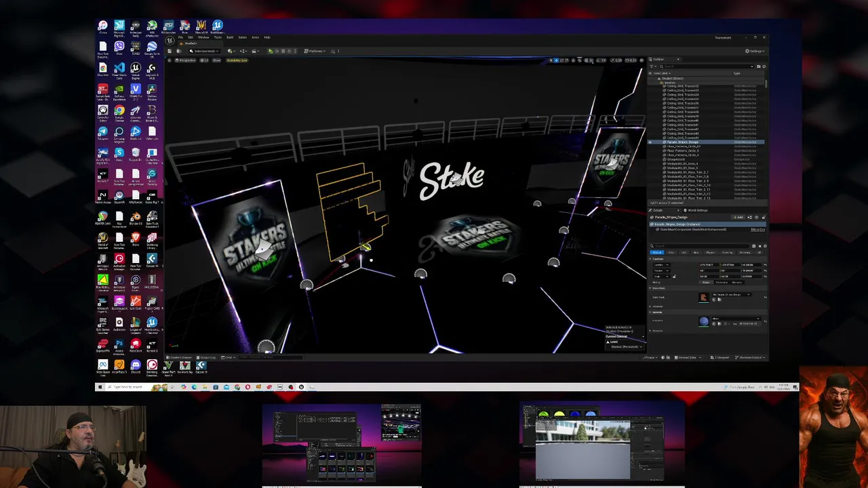Image resolution: width=868 pixels, height=488 pixels.
Task: Click the eye column header in Outliner
Action: click(x=650, y=73)
